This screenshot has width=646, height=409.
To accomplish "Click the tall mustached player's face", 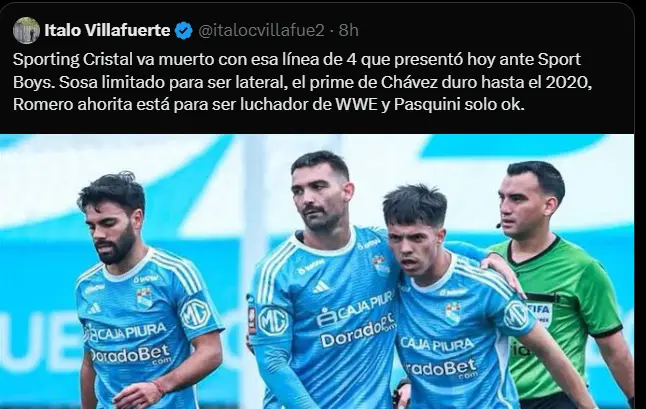I will coord(319,196).
